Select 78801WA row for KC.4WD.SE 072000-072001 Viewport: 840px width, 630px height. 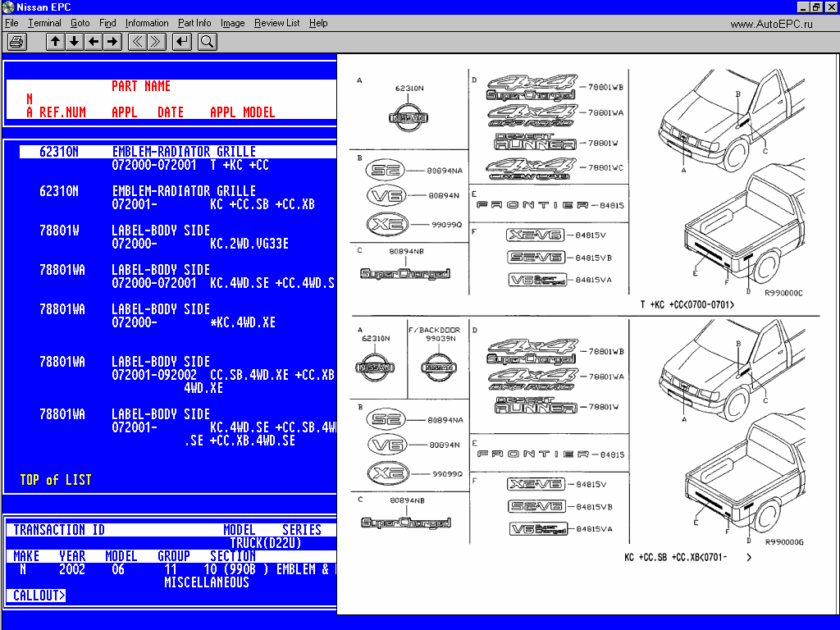(x=178, y=276)
